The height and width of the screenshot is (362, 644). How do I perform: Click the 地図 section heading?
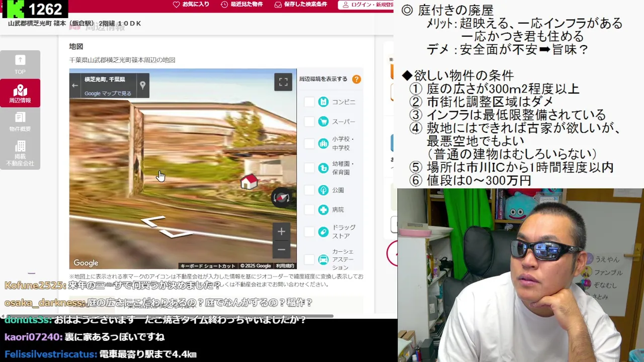(76, 46)
